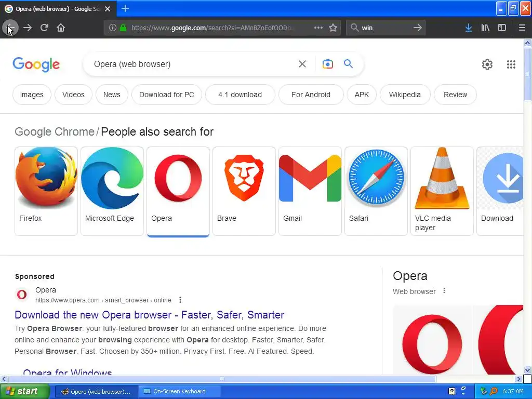
Task: Select the For Android filter chip
Action: [311, 95]
